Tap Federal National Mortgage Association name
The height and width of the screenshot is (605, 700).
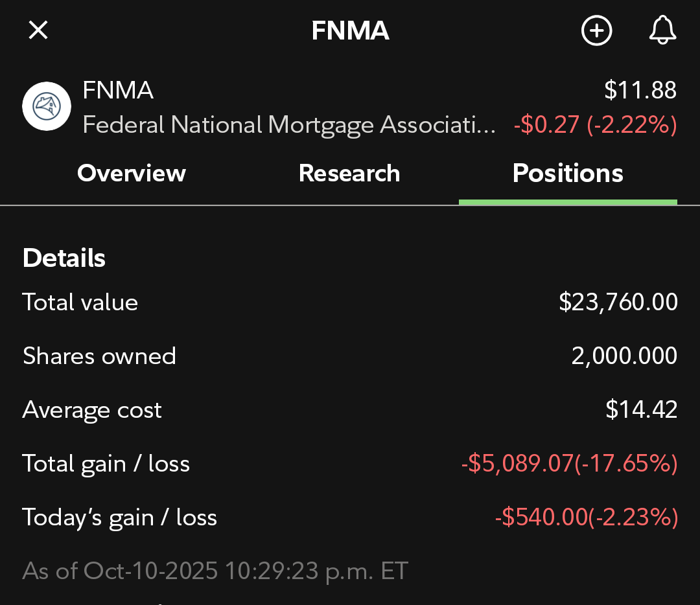coord(289,124)
